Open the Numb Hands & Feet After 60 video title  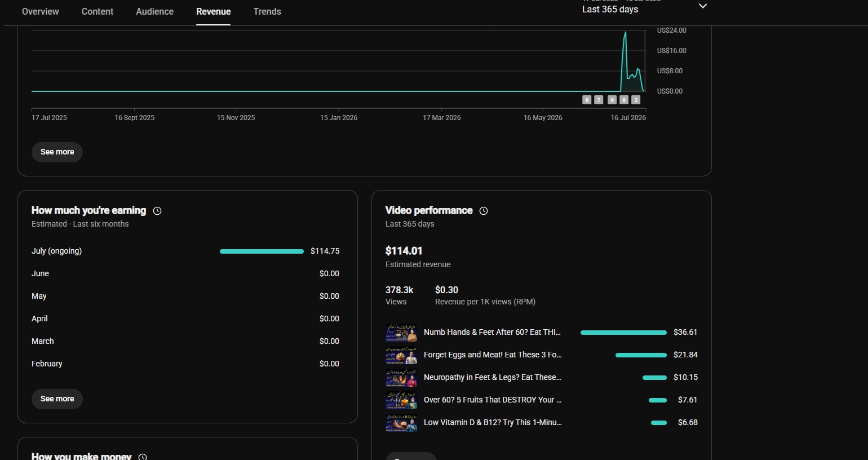coord(492,333)
